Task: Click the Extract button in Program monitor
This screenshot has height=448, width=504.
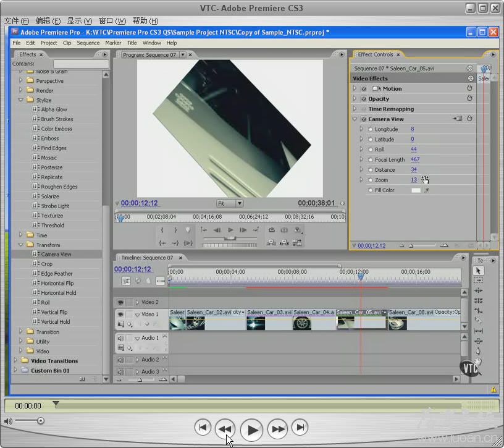Action: pos(284,242)
